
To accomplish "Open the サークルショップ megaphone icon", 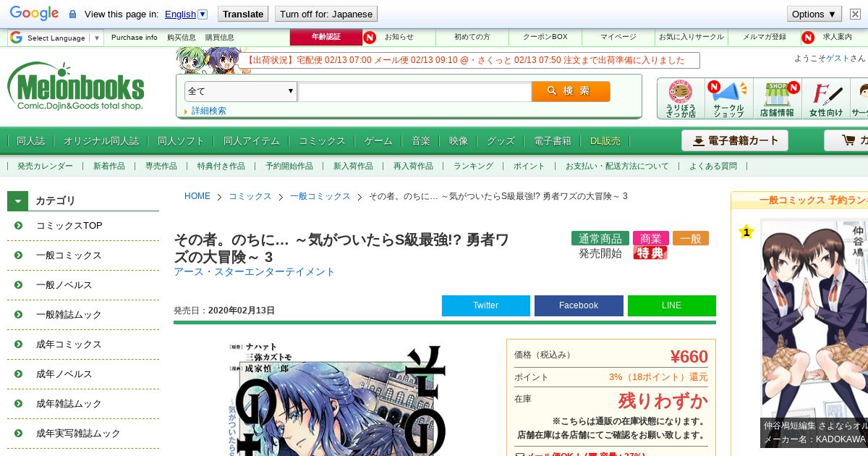I will [x=728, y=98].
